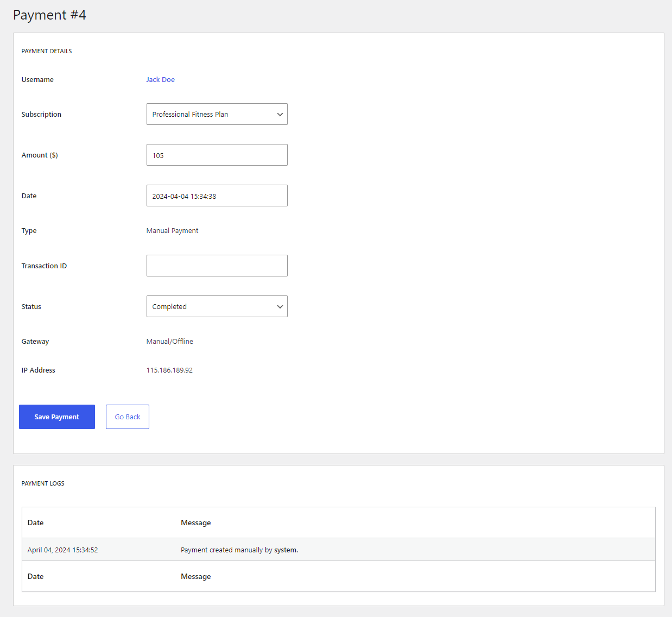The height and width of the screenshot is (617, 672).
Task: Select log date April 04, 2024 15:34:52
Action: click(x=63, y=550)
